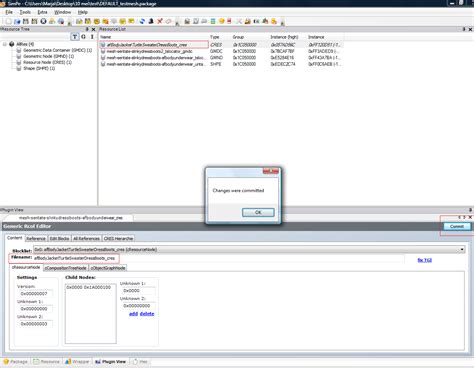Viewport: 474px width, 368px height.
Task: Close the Changes were committed dialog
Action: pyautogui.click(x=271, y=171)
